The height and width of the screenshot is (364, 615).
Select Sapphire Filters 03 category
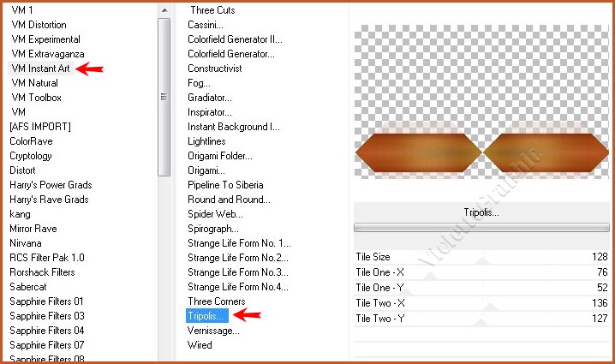(x=46, y=316)
